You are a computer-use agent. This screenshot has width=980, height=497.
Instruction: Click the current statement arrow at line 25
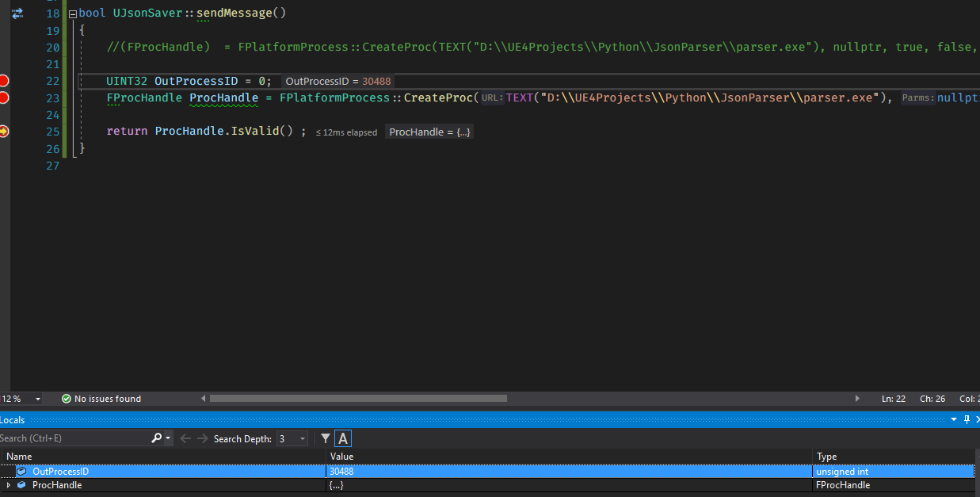3,132
